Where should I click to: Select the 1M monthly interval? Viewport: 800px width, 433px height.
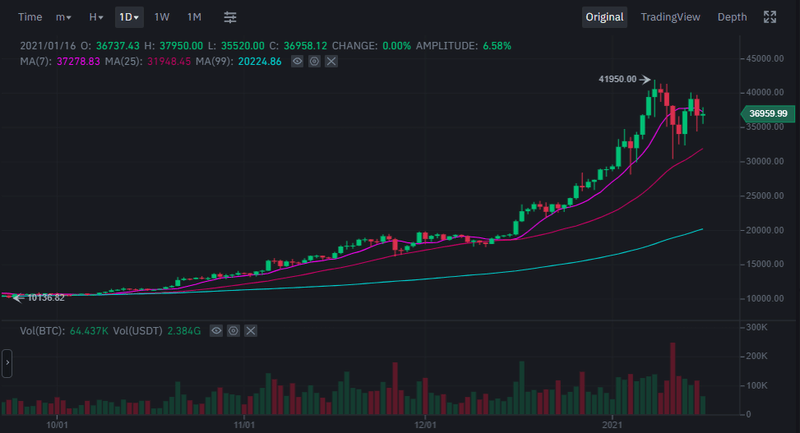[x=194, y=17]
